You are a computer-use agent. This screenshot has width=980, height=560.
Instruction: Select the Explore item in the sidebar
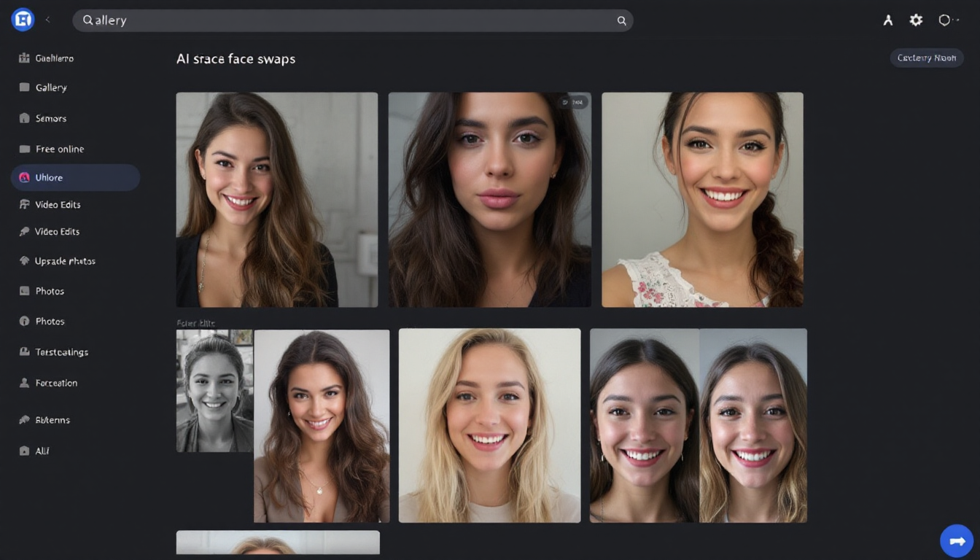point(51,177)
